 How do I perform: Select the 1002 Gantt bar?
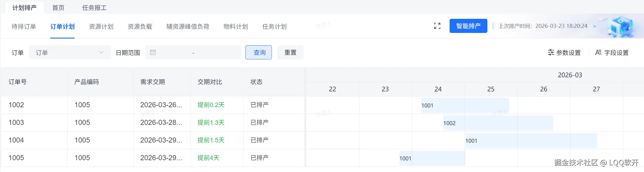[498, 123]
